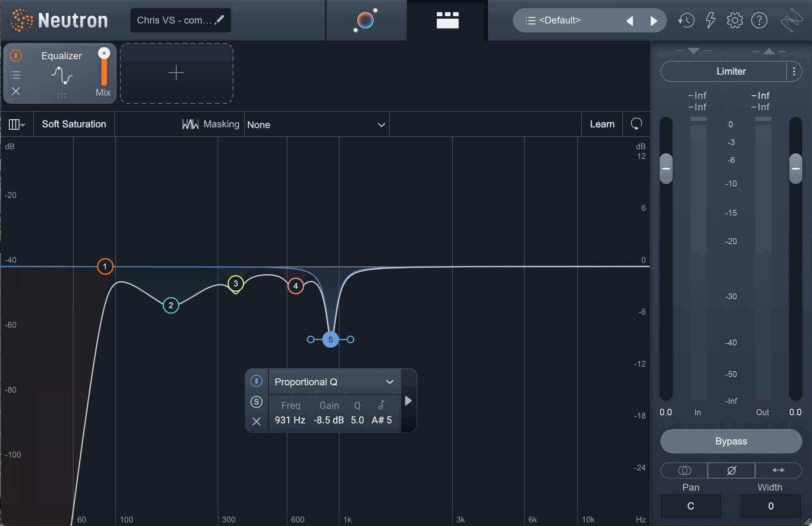Select EQ node 1
812x526 pixels.
tap(105, 266)
